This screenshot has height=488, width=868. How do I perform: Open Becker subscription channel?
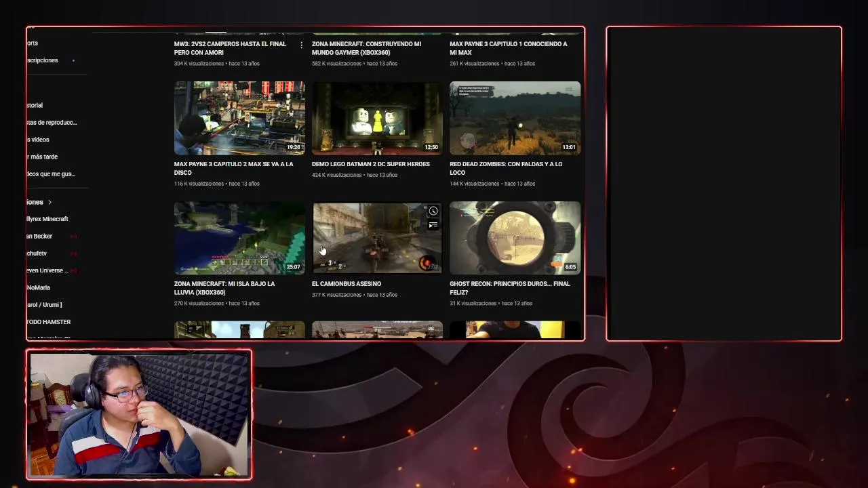(40, 237)
